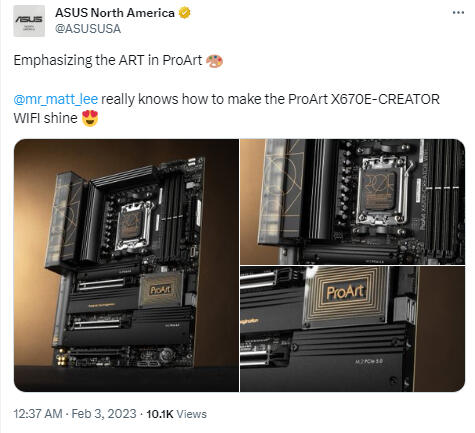Screen dimensions: 475x433
Task: Click the CPU socket in the left photo
Action: 134,226
